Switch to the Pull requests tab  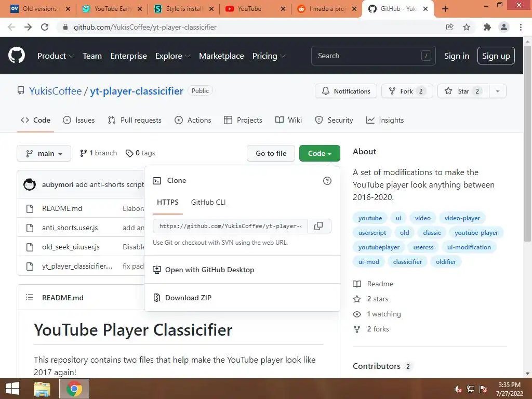click(135, 120)
